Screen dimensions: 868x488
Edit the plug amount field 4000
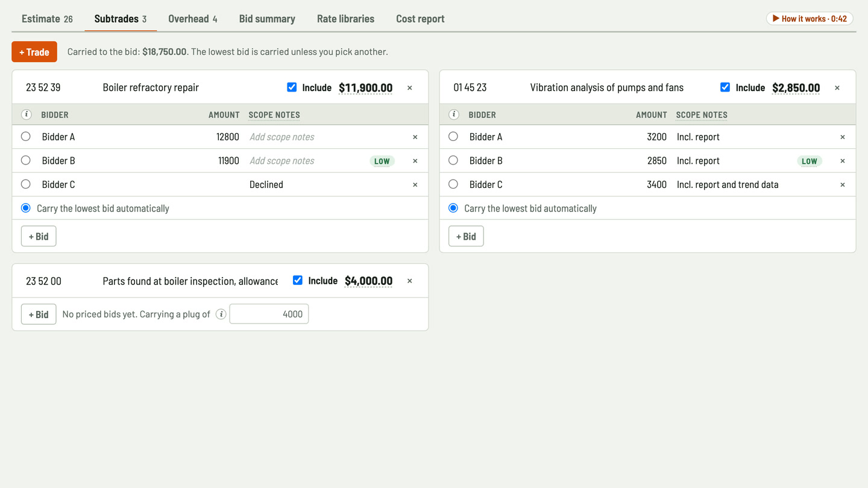coord(269,314)
